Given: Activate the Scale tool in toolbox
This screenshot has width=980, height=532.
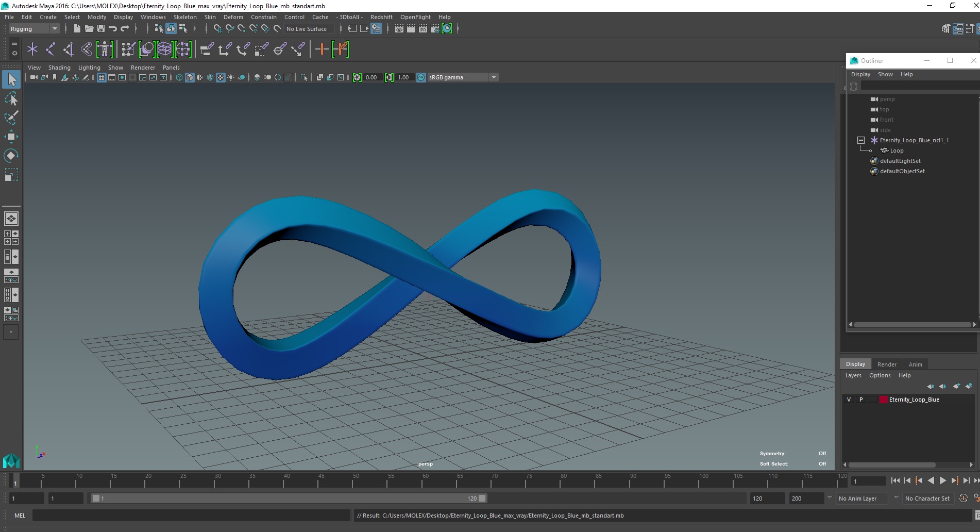Looking at the screenshot, I should (x=11, y=175).
